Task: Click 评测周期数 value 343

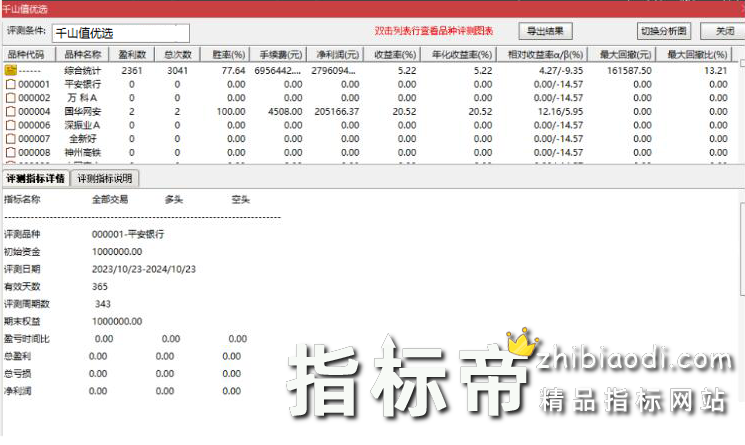Action: (103, 304)
